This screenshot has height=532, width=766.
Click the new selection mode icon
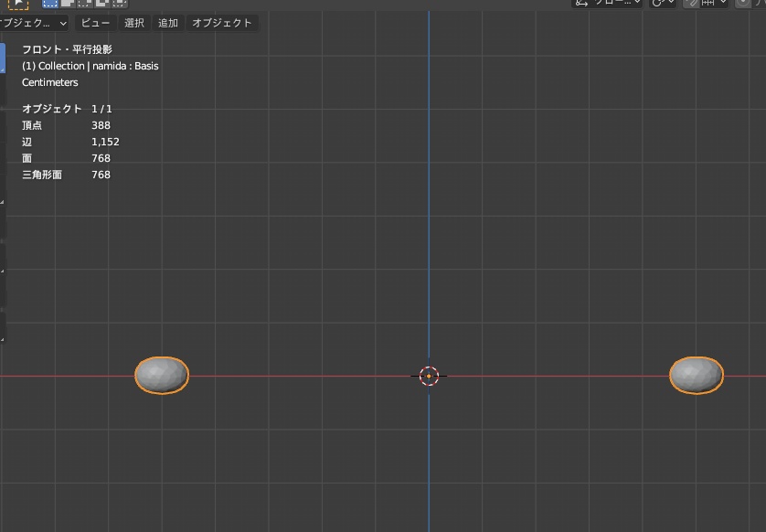[49, 5]
